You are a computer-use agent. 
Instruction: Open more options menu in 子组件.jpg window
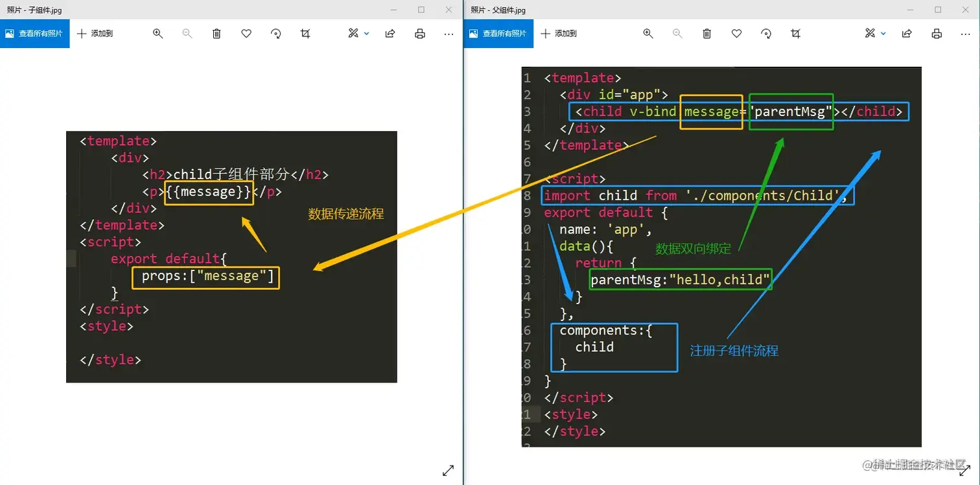pyautogui.click(x=449, y=34)
